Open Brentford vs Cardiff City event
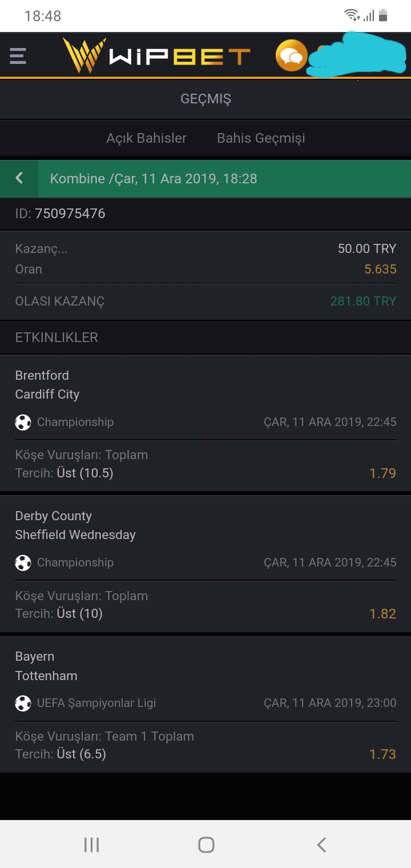Viewport: 411px width, 868px height. tap(205, 423)
